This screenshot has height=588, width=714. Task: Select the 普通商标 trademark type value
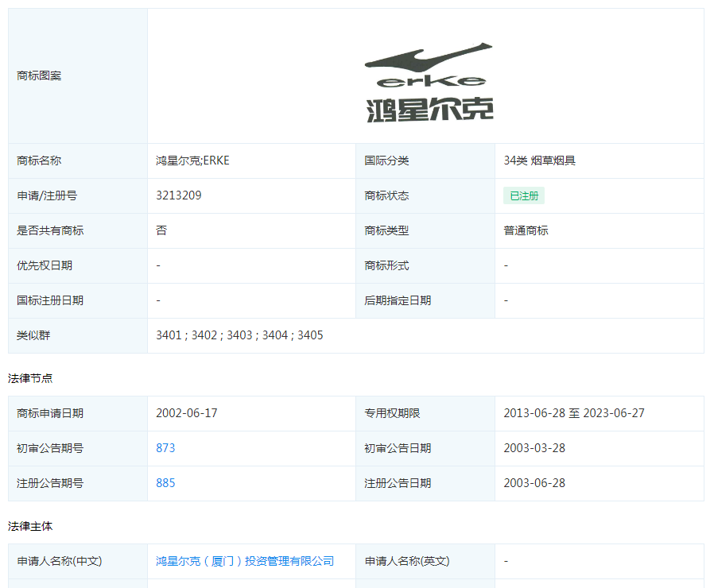point(526,230)
